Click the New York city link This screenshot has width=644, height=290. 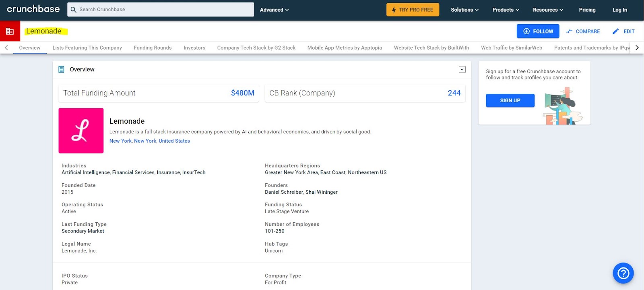(x=120, y=141)
